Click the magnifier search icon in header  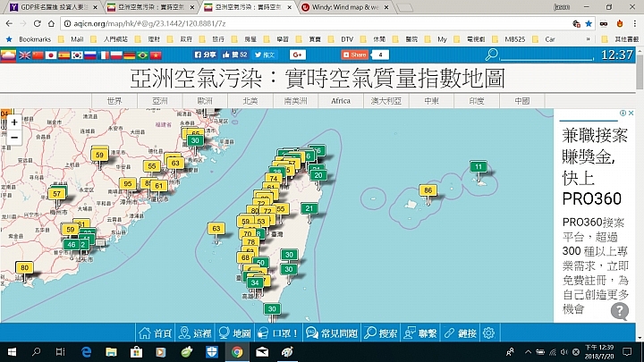coord(491,55)
